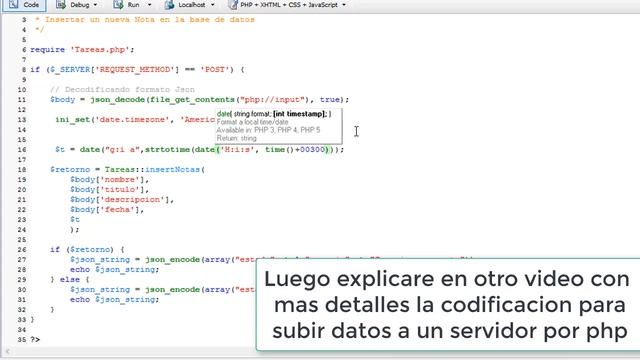Click the Code tab icon
This screenshot has height=360, width=640.
[13, 4]
